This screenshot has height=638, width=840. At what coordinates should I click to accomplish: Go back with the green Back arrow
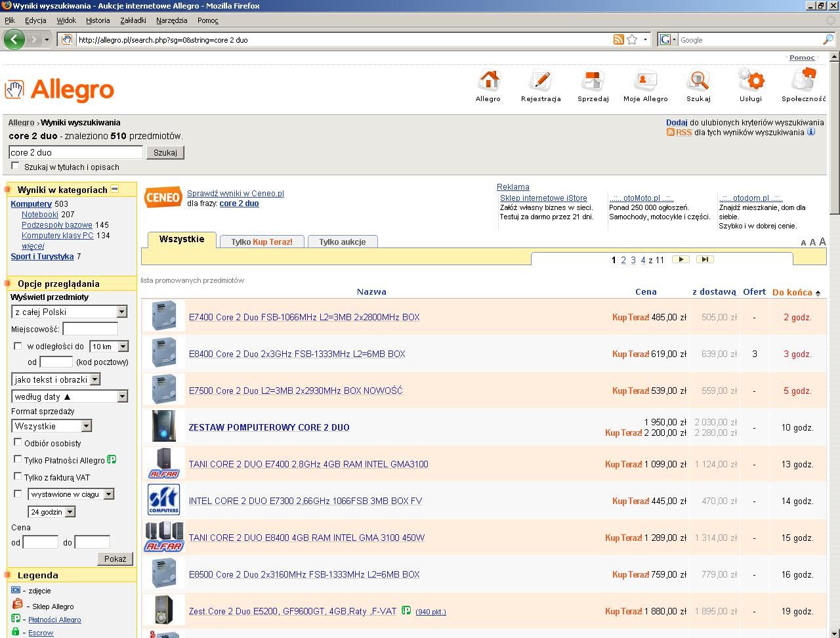[14, 39]
